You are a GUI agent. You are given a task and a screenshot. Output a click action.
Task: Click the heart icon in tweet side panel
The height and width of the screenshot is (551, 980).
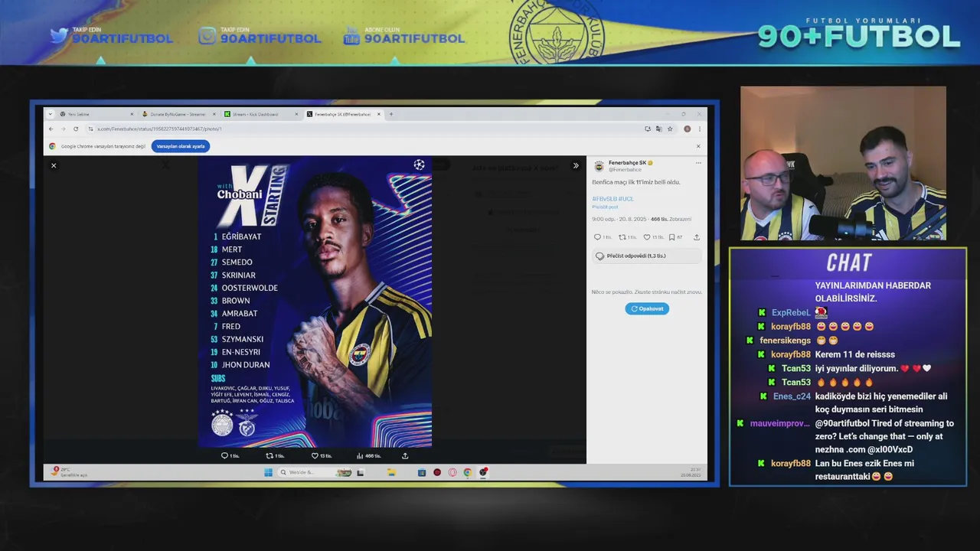[x=647, y=237]
